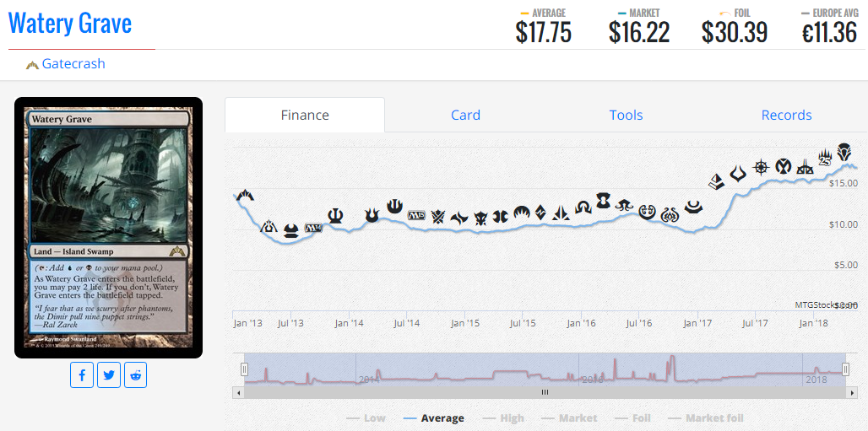Screen dimensions: 868x431
Task: Click the Journey into Nyx set marker
Action: [394, 207]
